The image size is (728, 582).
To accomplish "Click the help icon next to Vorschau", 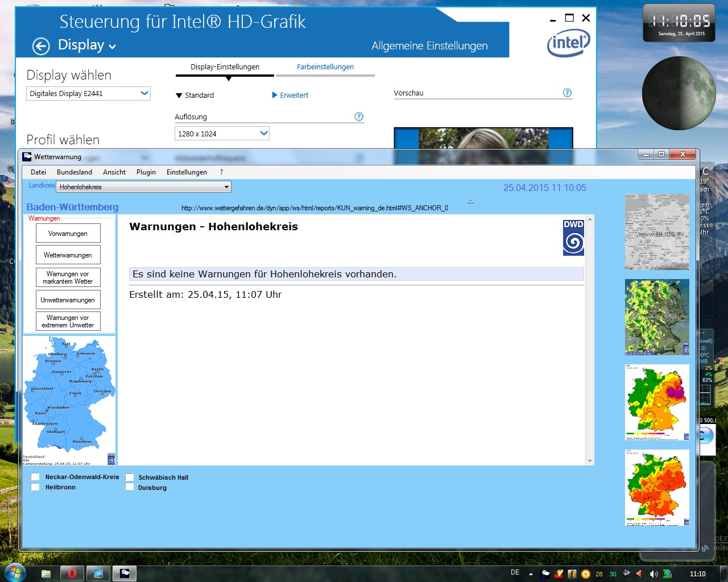I will [567, 93].
